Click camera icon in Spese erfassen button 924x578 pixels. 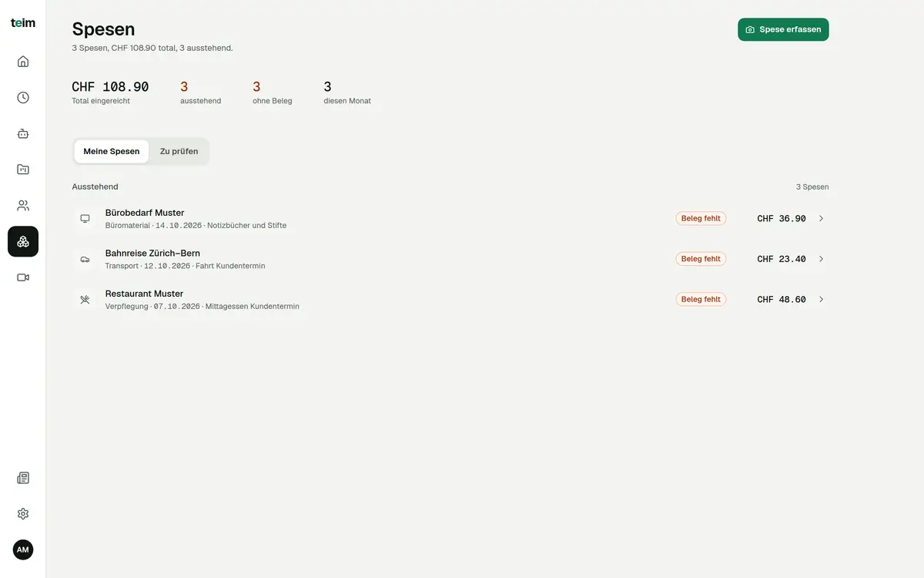click(x=750, y=29)
